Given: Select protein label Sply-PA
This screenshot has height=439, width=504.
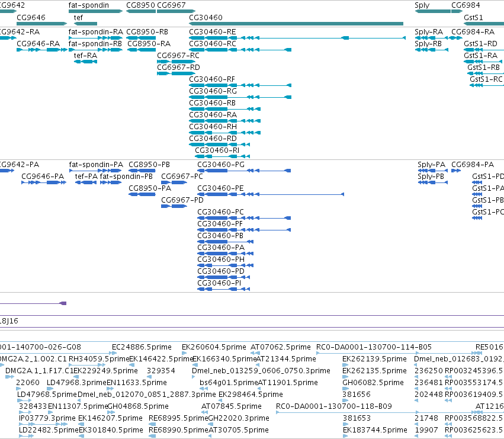Looking at the screenshot, I should 431,165.
